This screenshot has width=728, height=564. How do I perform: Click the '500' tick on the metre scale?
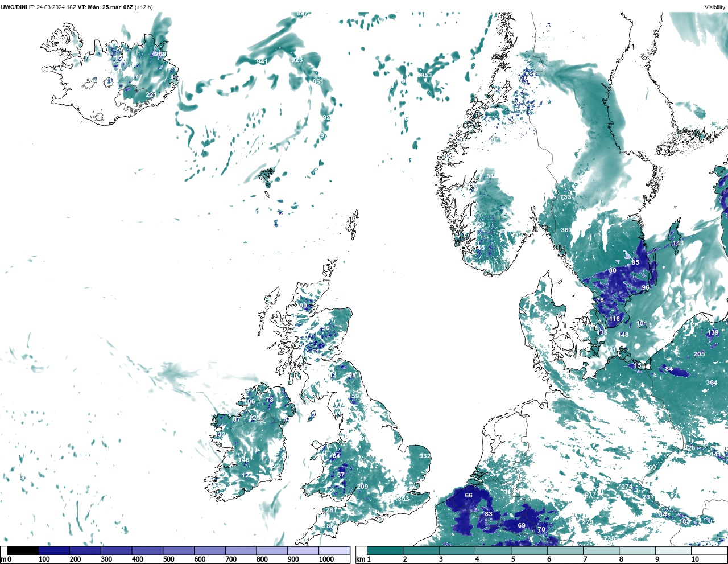pos(169,559)
